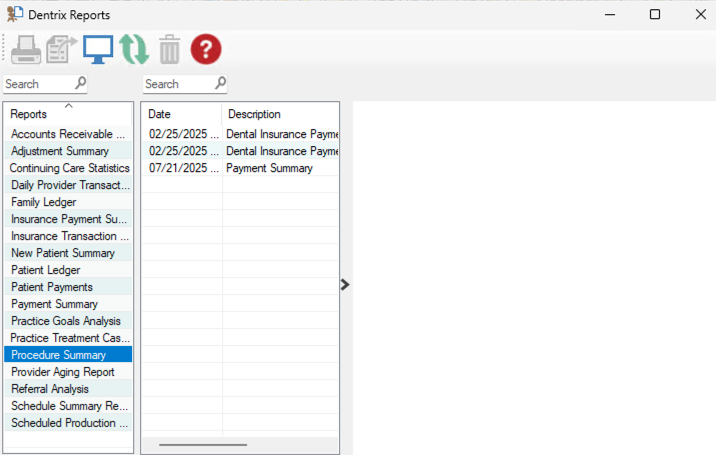The image size is (716, 455).
Task: Click magnifier in second search box
Action: coord(221,83)
